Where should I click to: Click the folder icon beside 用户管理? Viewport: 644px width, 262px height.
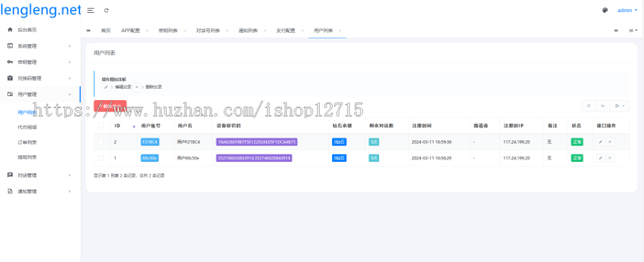(x=10, y=94)
